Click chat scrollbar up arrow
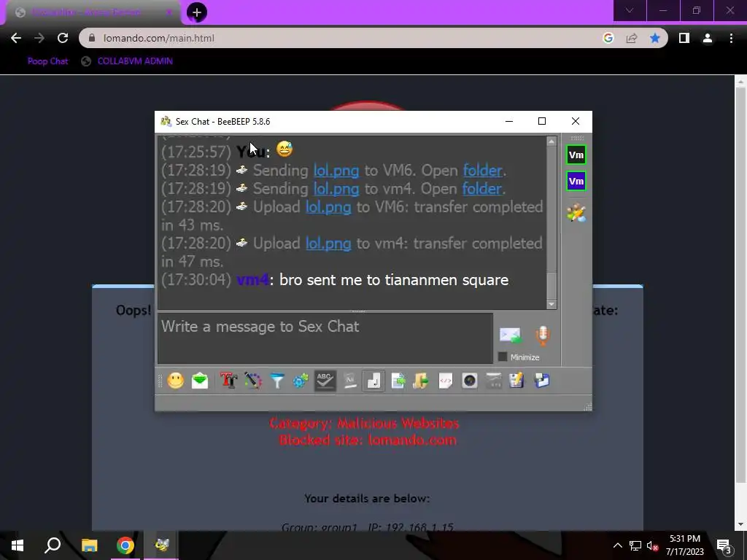 (551, 141)
